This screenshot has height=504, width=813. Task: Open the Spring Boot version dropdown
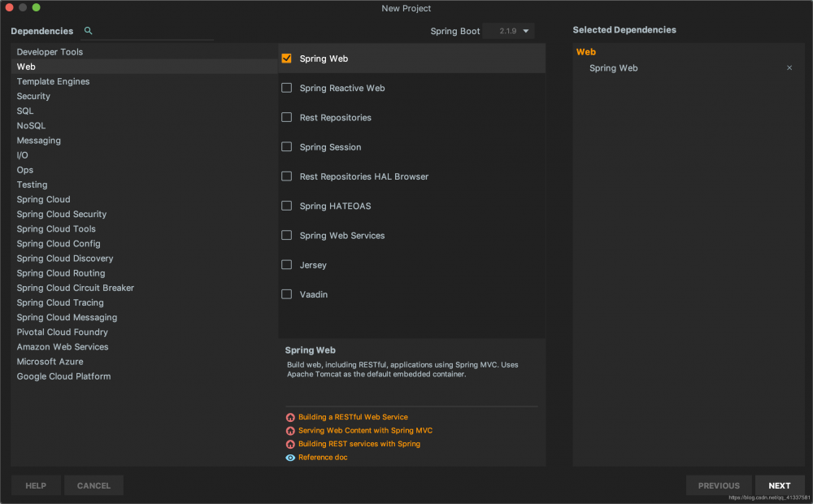coord(508,31)
